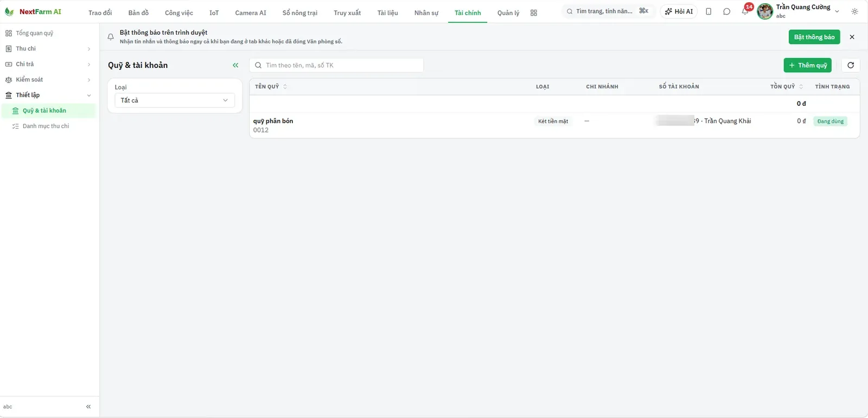Open Danh mục thu chi in sidebar
The width and height of the screenshot is (868, 418).
click(x=49, y=126)
